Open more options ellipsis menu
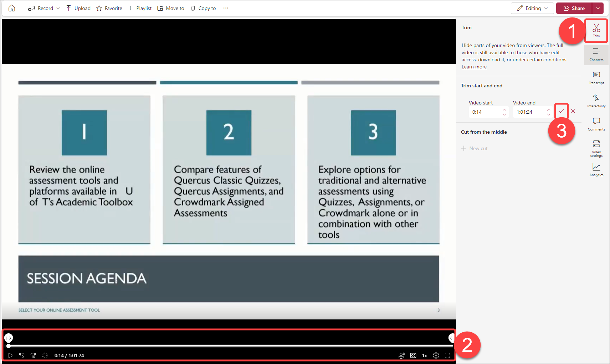The image size is (610, 364). point(226,8)
